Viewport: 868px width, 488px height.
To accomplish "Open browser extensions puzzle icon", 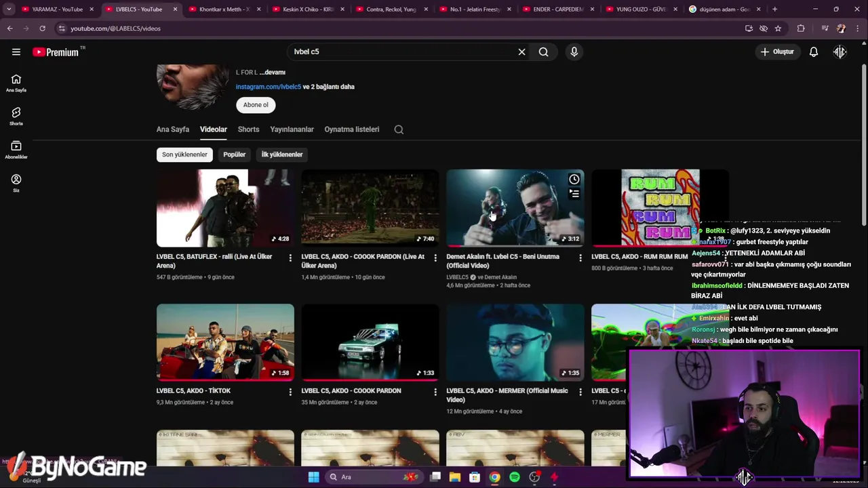I will pyautogui.click(x=801, y=28).
